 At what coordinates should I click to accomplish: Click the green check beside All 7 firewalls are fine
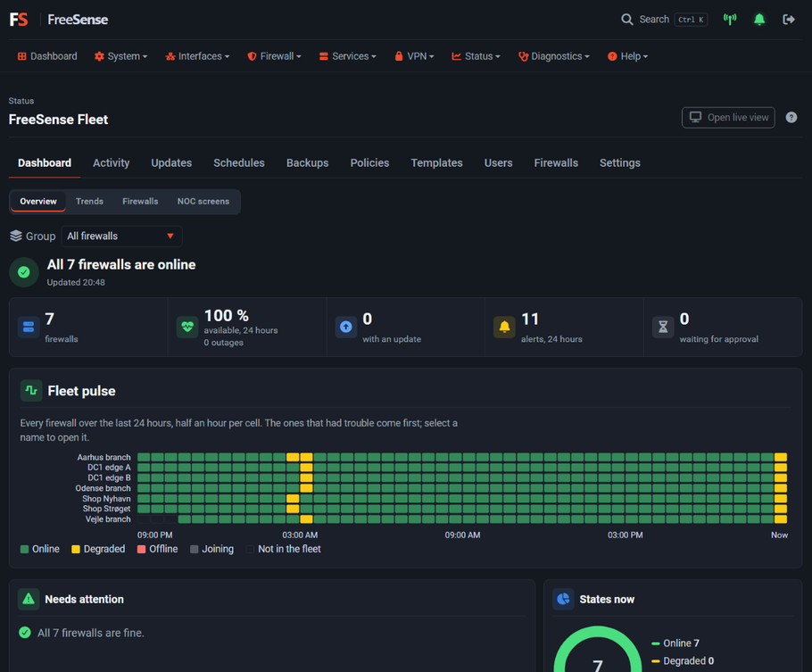25,633
